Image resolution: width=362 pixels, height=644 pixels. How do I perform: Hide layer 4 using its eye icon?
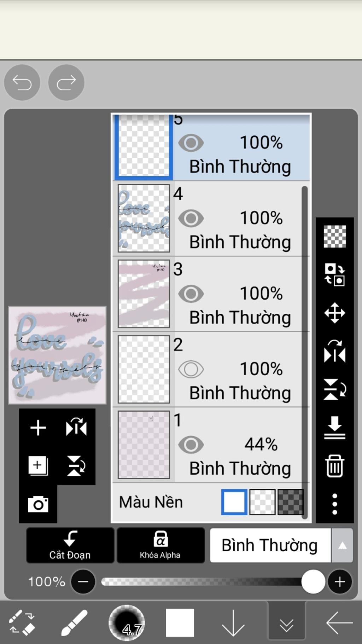coord(191,218)
